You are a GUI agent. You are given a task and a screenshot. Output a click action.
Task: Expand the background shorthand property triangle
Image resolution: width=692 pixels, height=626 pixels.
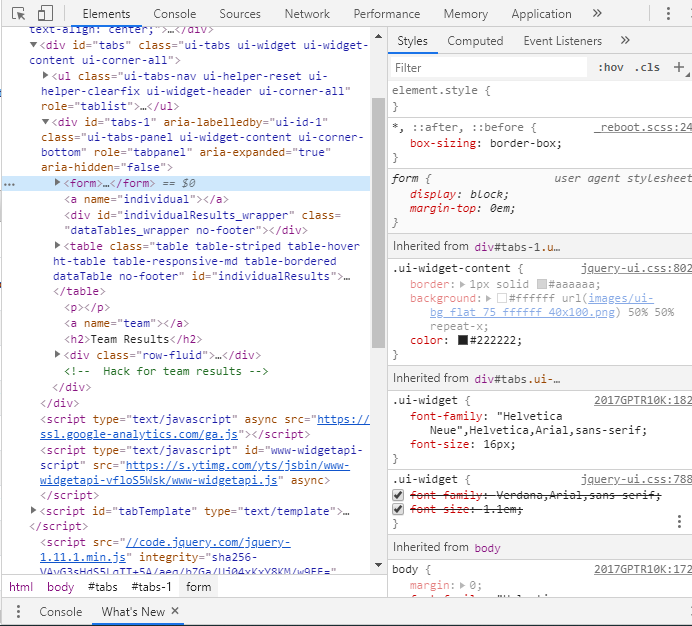[489, 298]
